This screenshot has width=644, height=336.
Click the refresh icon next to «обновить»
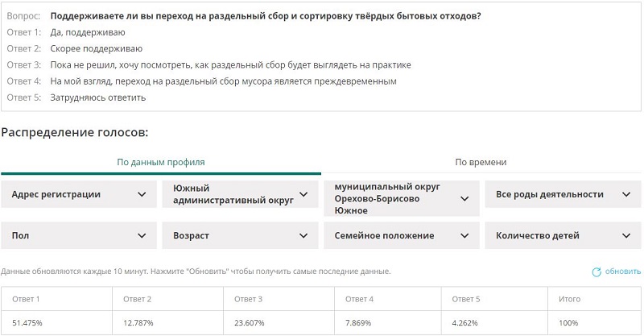[x=597, y=272]
